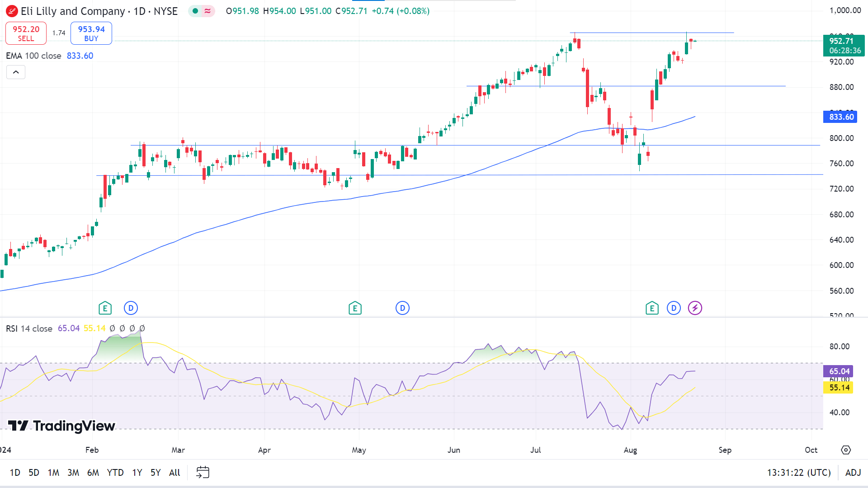This screenshot has height=488, width=868.
Task: Click the spread value 1.74
Action: [59, 33]
